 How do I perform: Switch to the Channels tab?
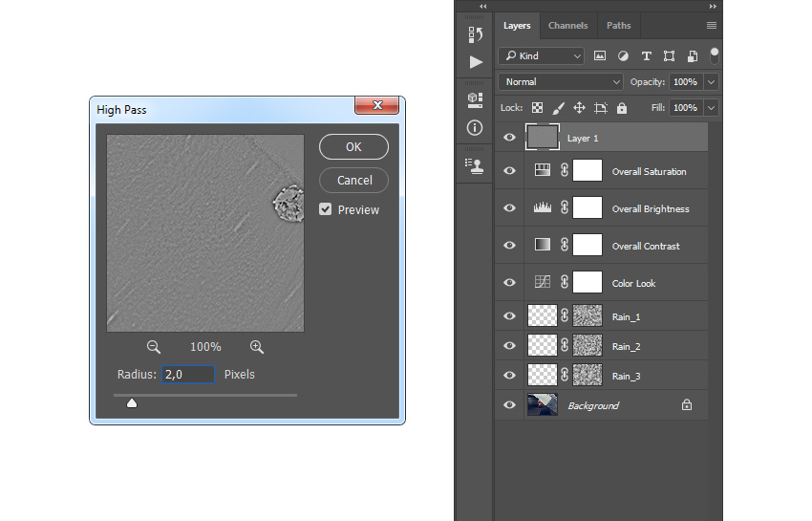point(568,26)
